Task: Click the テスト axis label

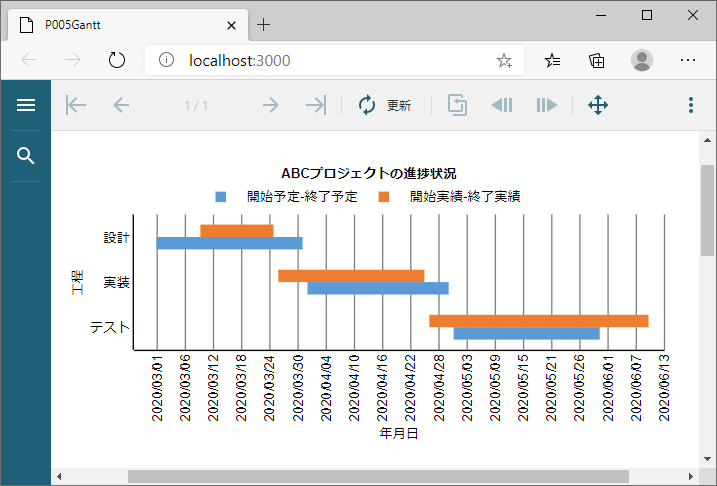Action: coord(110,327)
